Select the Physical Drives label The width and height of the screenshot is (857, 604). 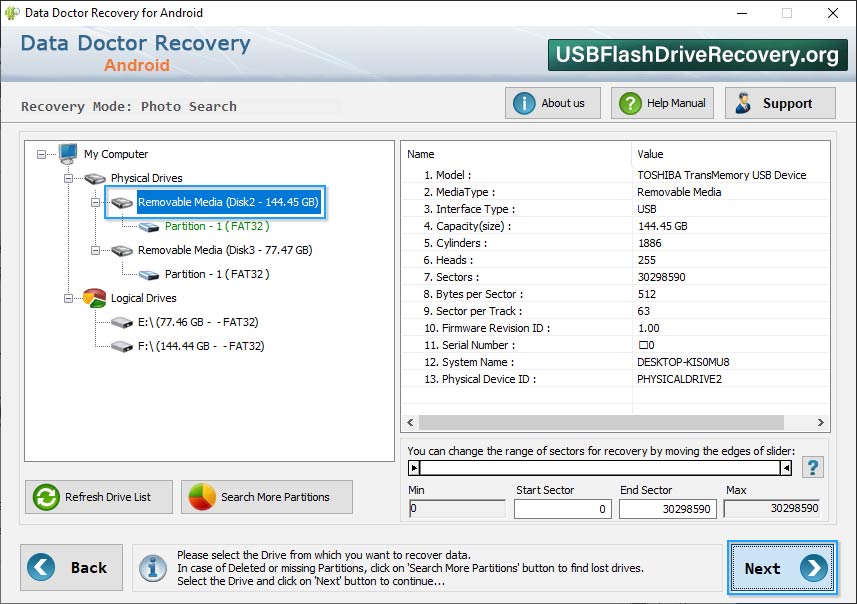146,178
